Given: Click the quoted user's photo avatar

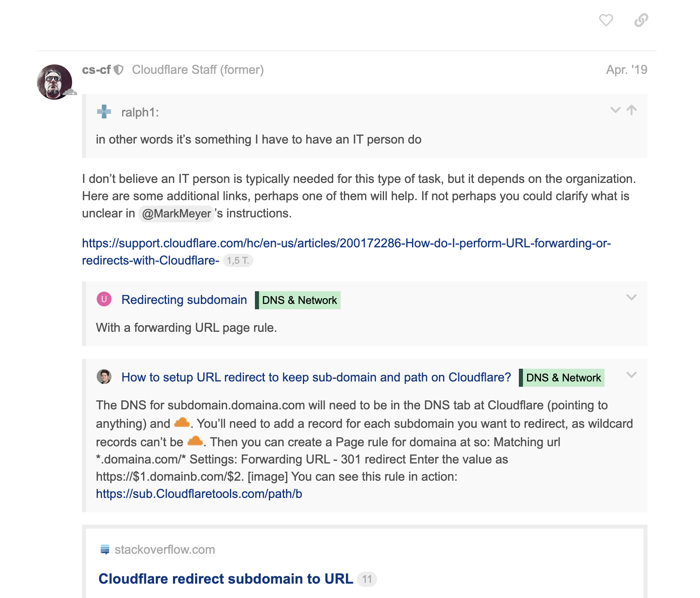Looking at the screenshot, I should [104, 377].
